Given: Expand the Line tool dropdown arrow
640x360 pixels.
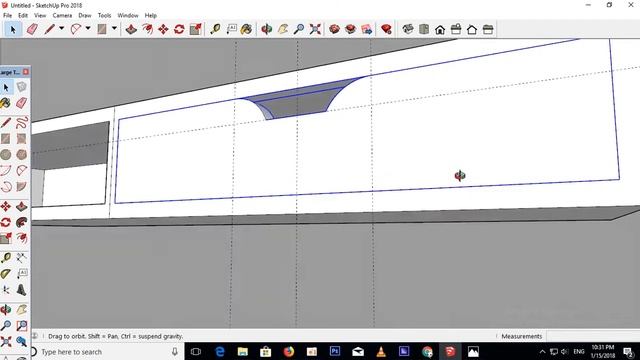Looking at the screenshot, I should (x=61, y=29).
